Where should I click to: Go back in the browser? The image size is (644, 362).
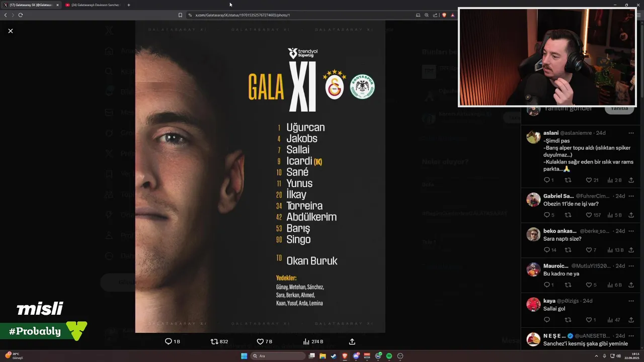click(x=6, y=15)
